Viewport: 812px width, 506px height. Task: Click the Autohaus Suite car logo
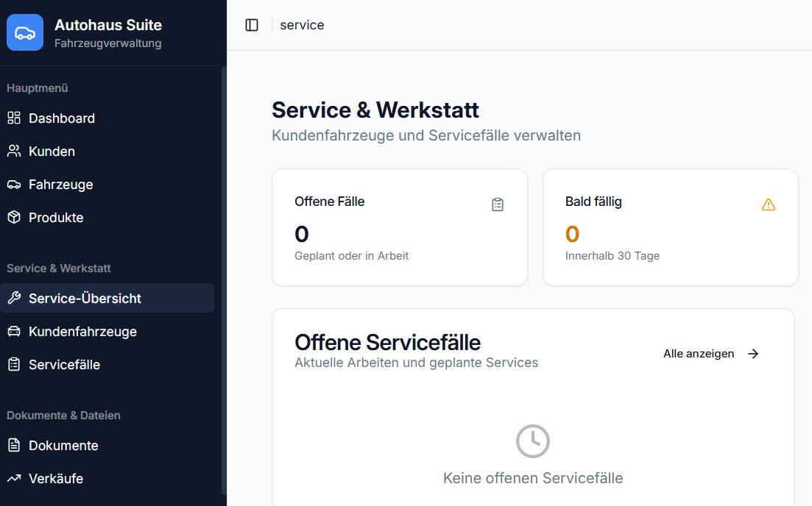[24, 32]
